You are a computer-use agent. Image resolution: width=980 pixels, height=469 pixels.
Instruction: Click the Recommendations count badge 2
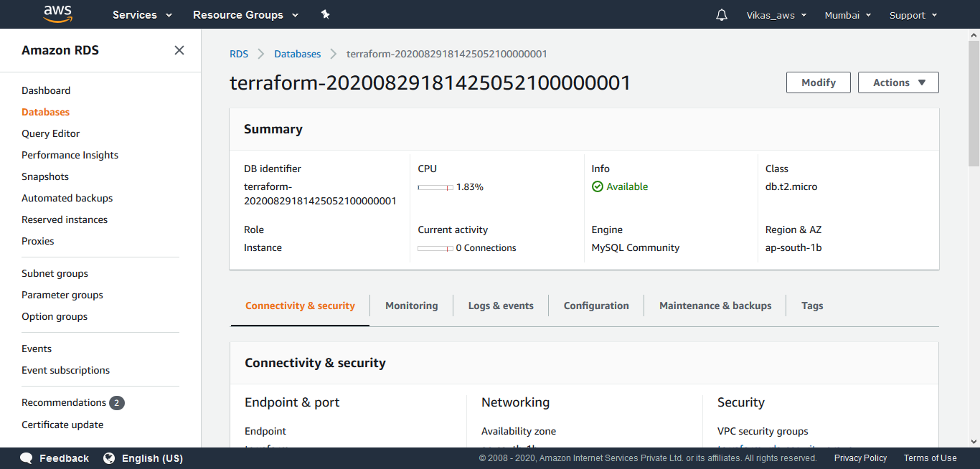(x=117, y=403)
